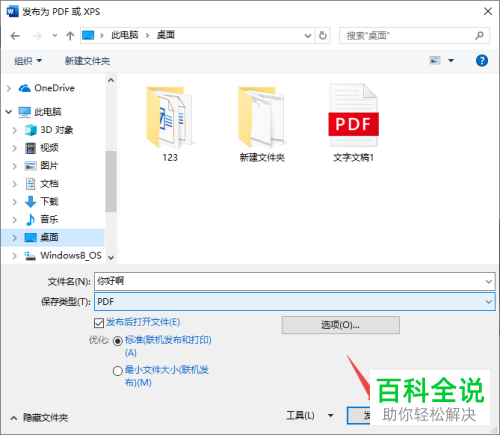The width and height of the screenshot is (500, 435).
Task: Open the 组织 menu
Action: click(x=28, y=61)
